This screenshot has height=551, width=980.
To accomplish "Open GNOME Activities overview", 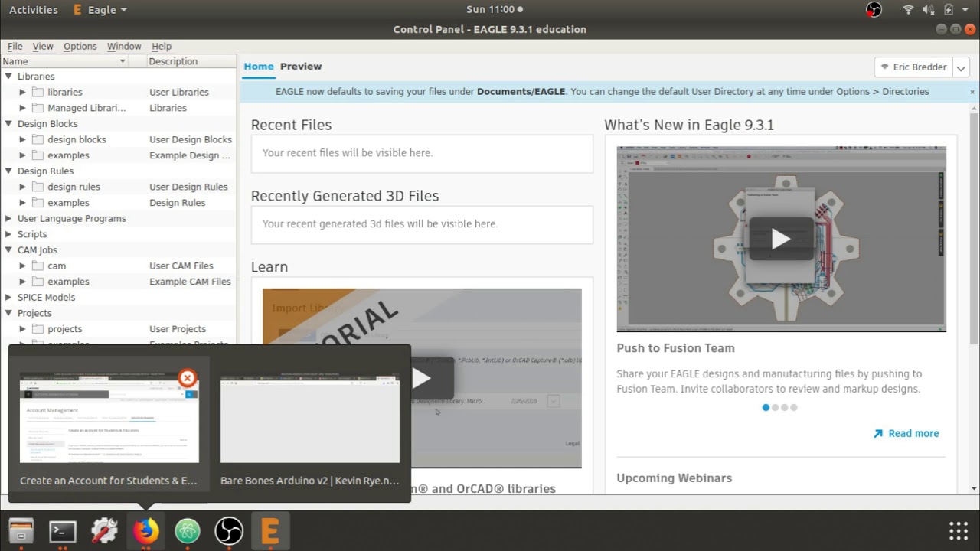I will click(x=34, y=10).
